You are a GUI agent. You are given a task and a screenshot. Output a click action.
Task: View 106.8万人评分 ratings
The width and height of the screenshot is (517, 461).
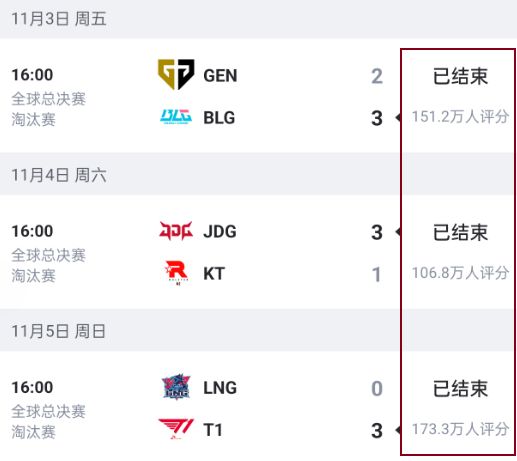460,273
